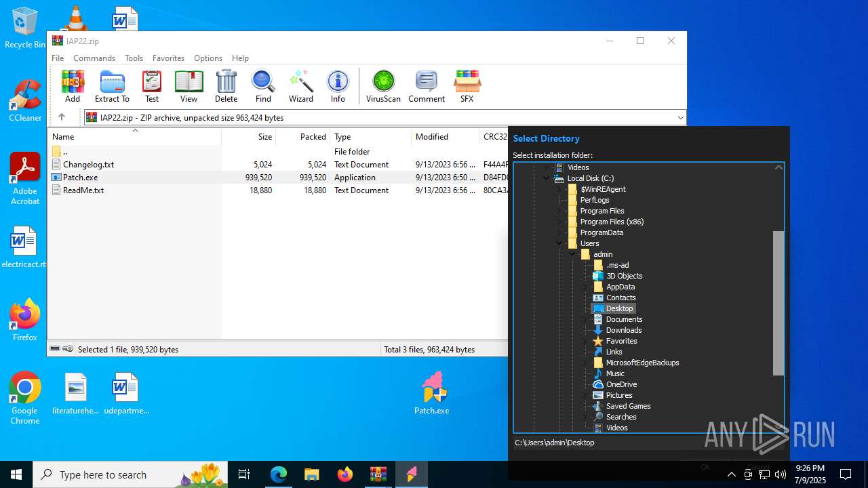Start VirusScan on the archive
Screen dimensions: 868x488
383,86
